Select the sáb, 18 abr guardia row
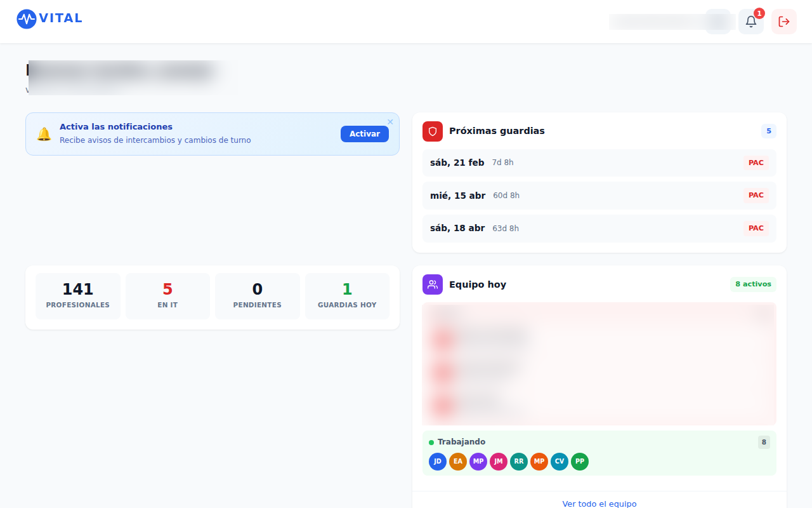Screen dimensions: 812x508 click(599, 229)
